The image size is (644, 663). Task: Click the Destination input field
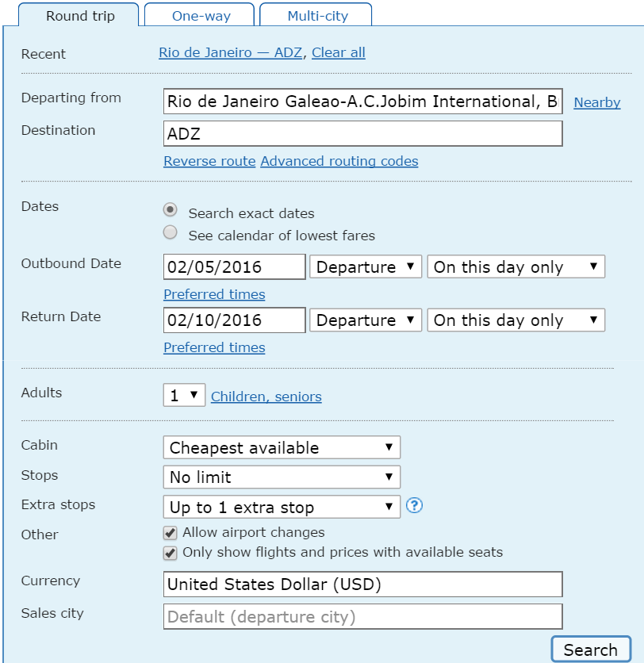pyautogui.click(x=362, y=134)
